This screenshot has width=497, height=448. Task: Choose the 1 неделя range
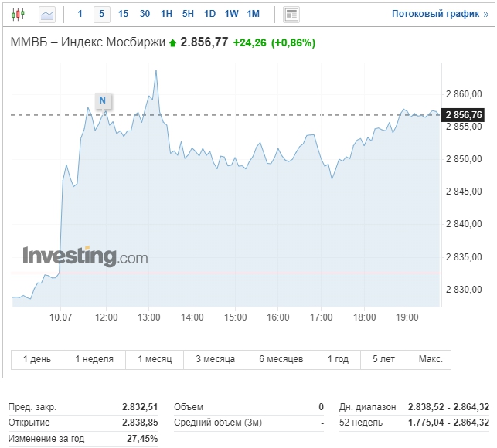(x=94, y=359)
